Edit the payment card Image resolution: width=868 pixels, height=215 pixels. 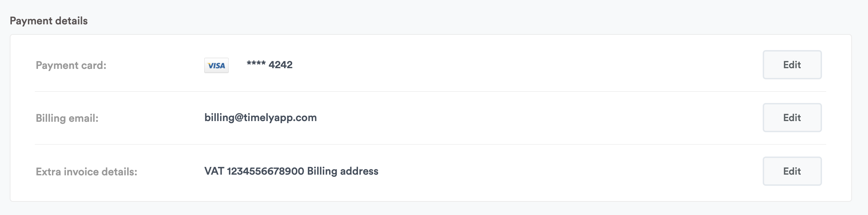pos(792,65)
